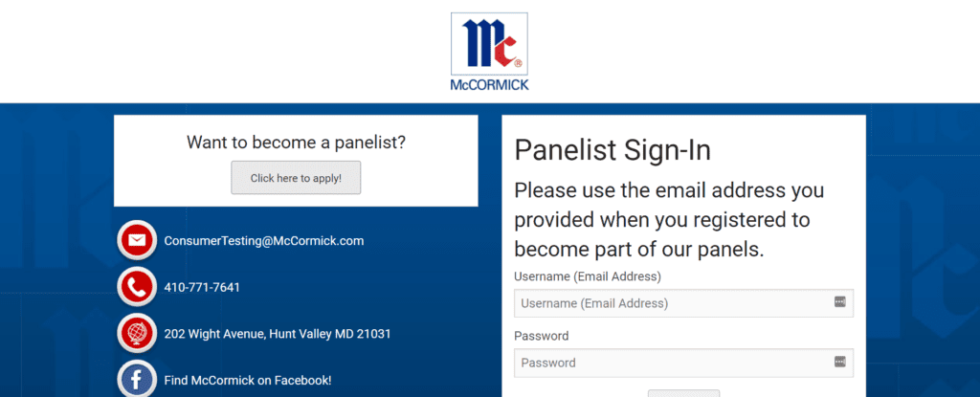Click the autofill icon in the Username field
This screenshot has width=980, height=397.
click(x=839, y=302)
